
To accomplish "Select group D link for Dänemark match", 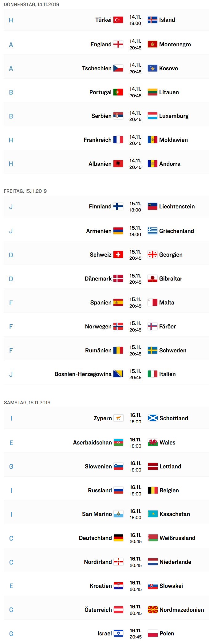I will pyautogui.click(x=11, y=279).
